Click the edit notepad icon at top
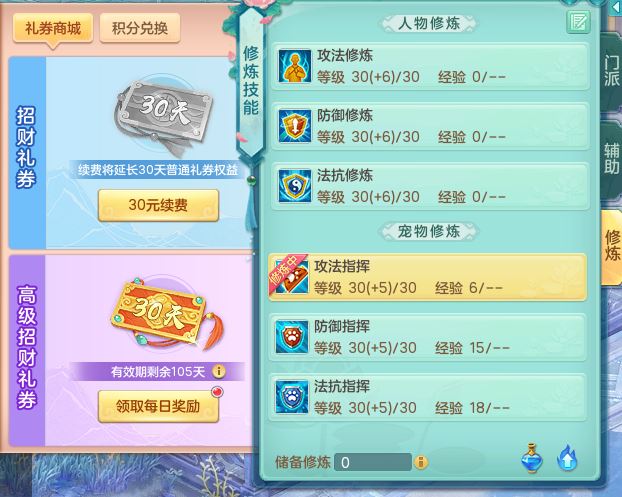Viewport: 622px width, 497px height. [x=578, y=22]
